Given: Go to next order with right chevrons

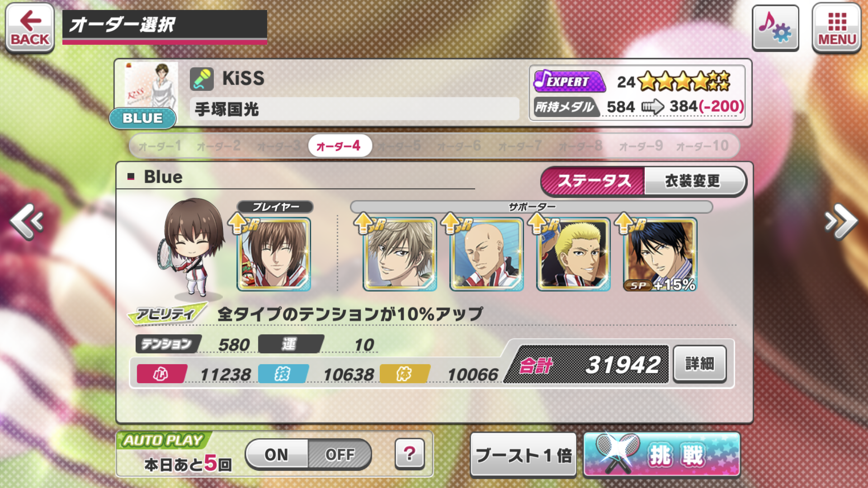Looking at the screenshot, I should pos(840,221).
